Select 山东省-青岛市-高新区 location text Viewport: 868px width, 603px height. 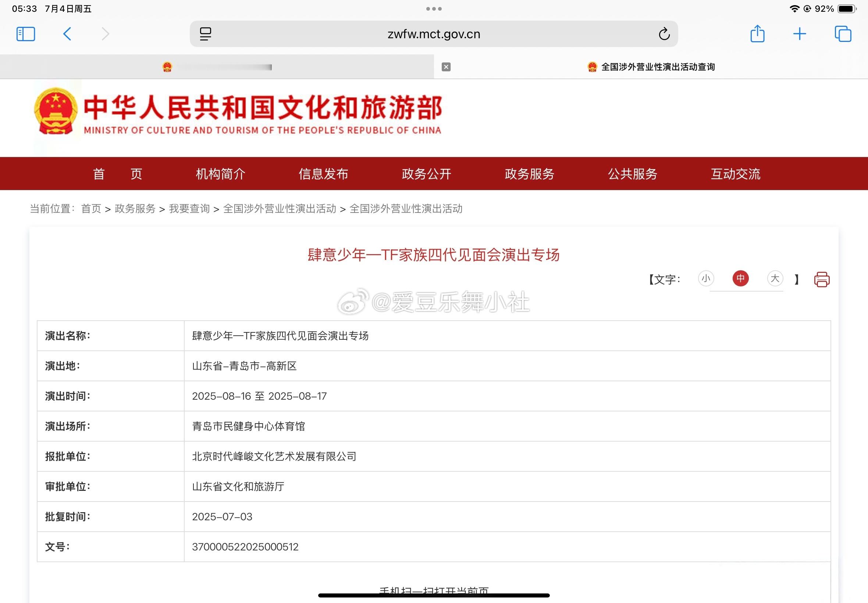pyautogui.click(x=244, y=366)
